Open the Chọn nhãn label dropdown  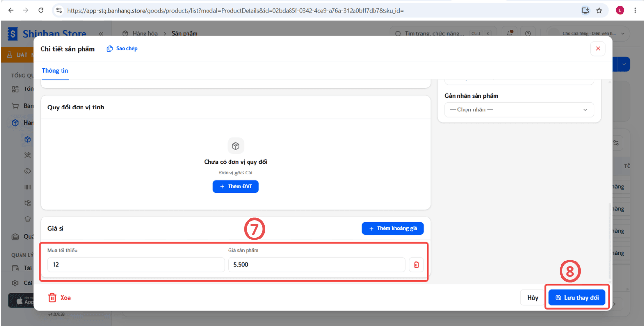[519, 109]
